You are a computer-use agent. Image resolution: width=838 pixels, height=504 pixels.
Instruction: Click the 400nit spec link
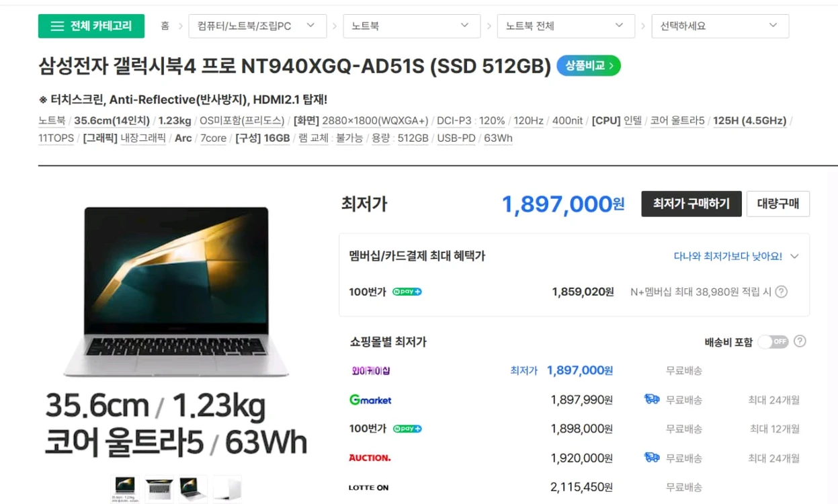(568, 121)
